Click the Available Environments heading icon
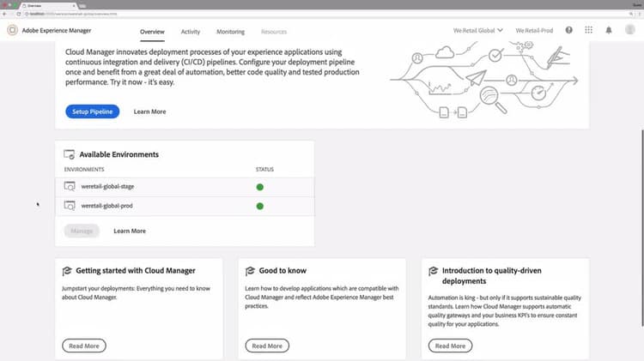This screenshot has width=644, height=361. tap(69, 154)
